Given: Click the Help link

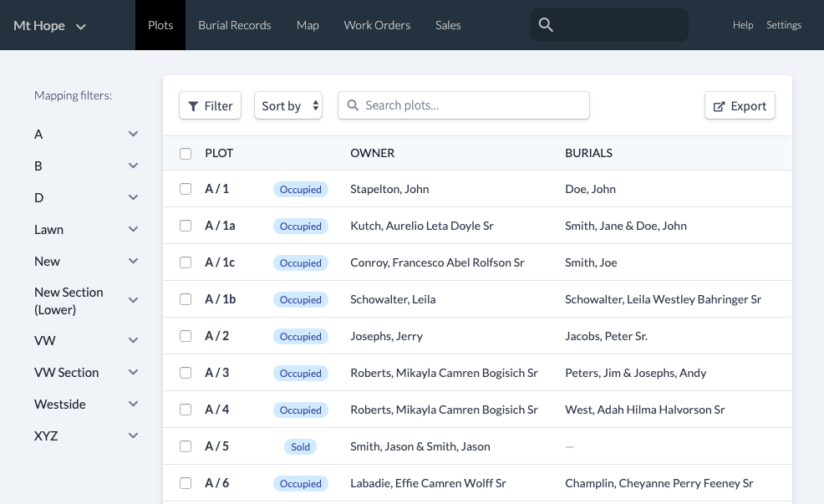Looking at the screenshot, I should 743,25.
